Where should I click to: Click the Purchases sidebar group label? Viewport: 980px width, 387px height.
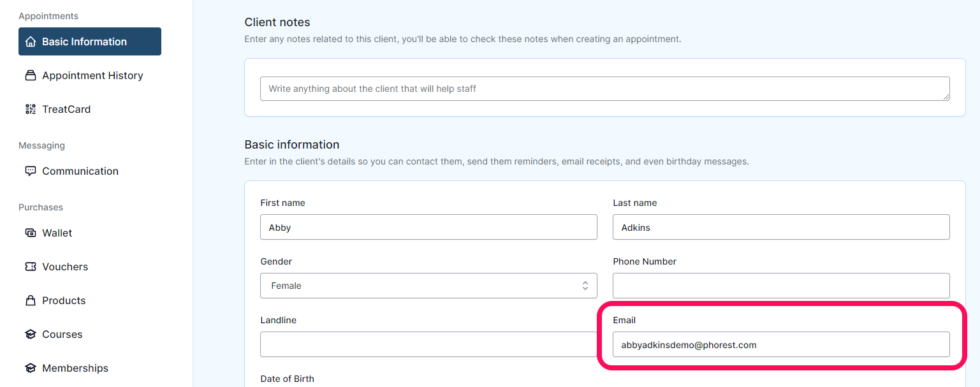click(41, 207)
